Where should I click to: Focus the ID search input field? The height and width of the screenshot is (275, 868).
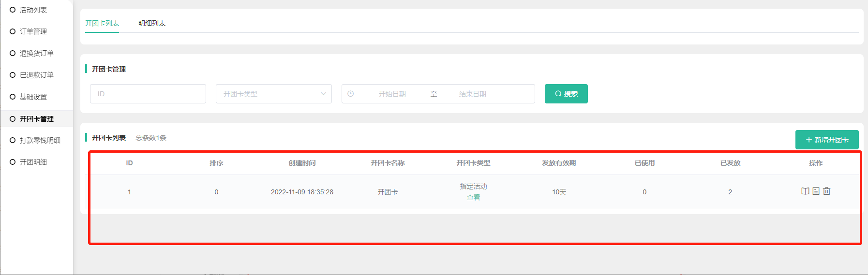click(x=148, y=94)
